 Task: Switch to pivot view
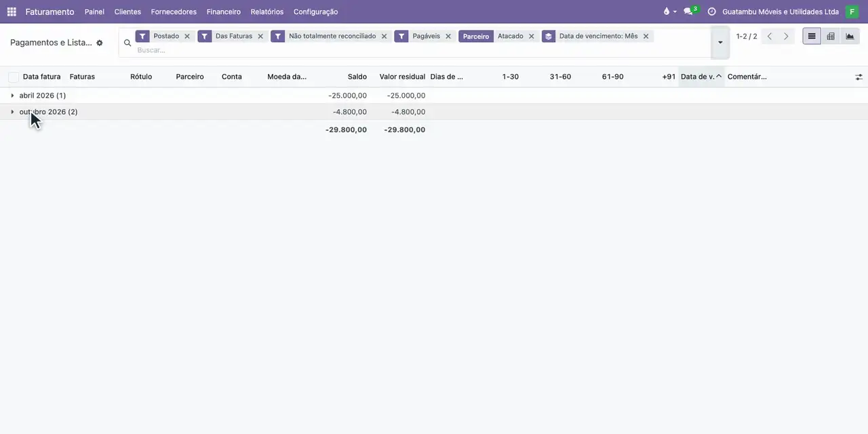831,37
